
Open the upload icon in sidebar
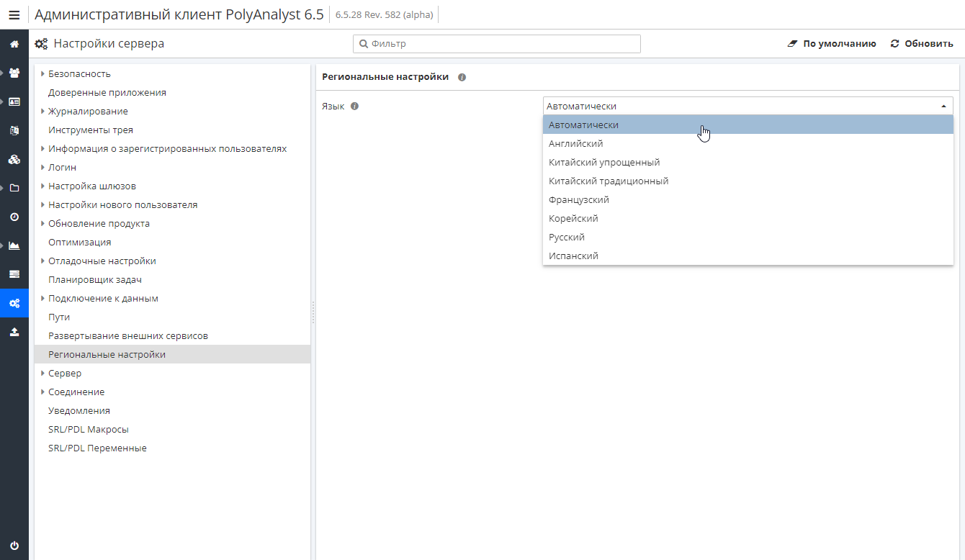pyautogui.click(x=14, y=332)
